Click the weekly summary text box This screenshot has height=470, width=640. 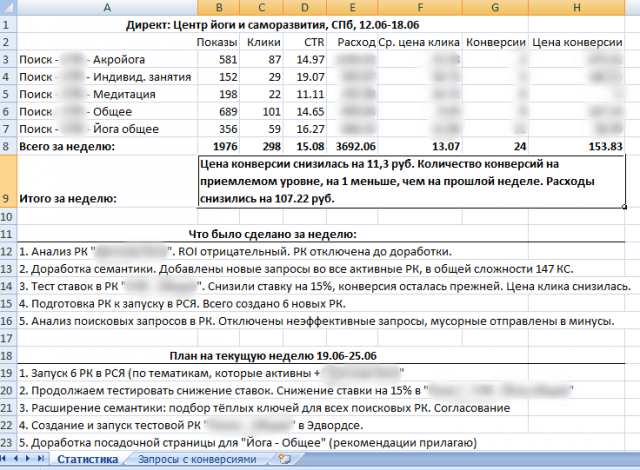[x=411, y=181]
